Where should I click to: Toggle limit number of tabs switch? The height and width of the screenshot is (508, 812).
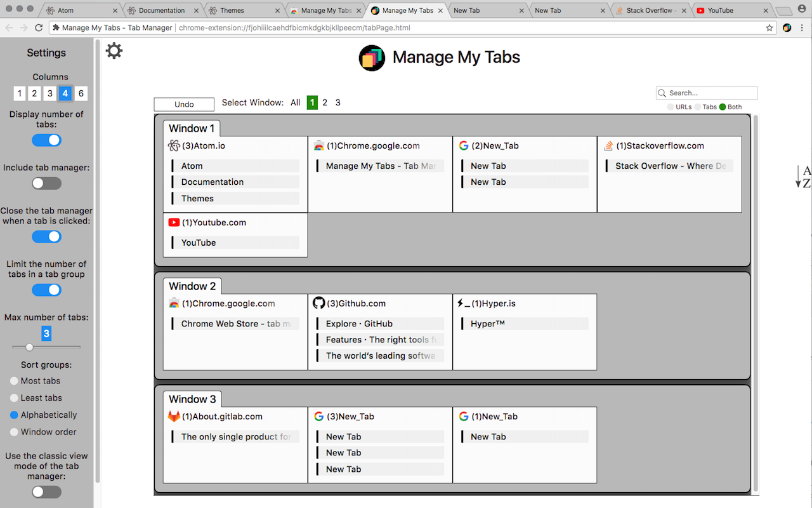coord(46,290)
